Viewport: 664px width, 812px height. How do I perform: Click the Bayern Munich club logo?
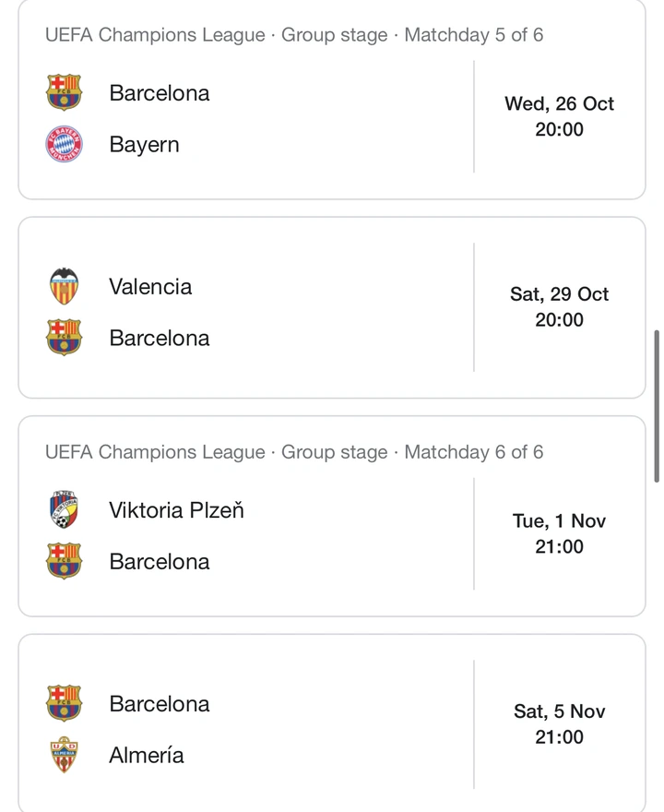click(x=64, y=144)
